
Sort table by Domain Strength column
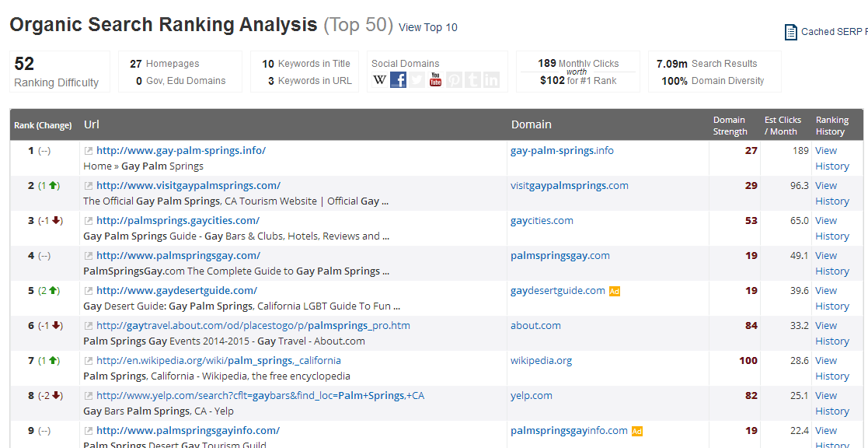(730, 125)
